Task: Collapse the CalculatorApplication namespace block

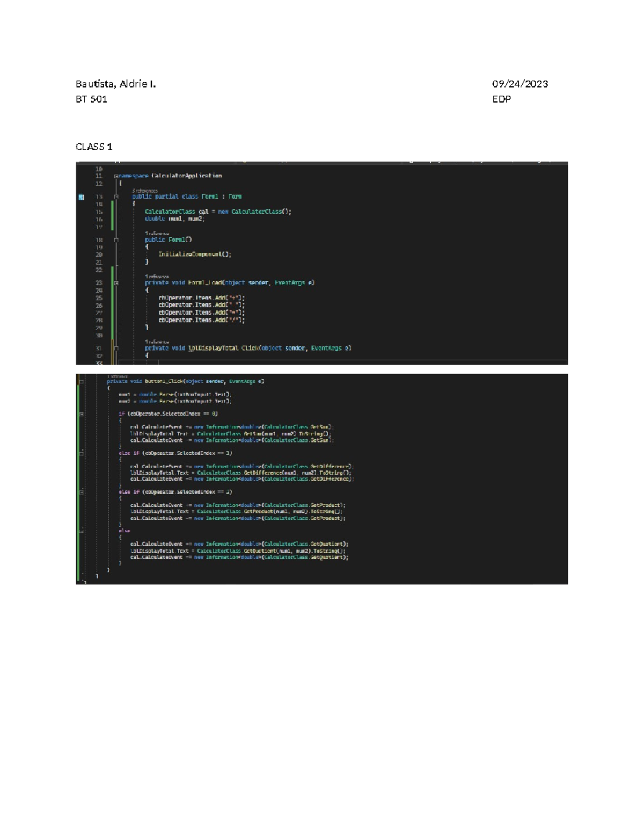Action: [116, 176]
